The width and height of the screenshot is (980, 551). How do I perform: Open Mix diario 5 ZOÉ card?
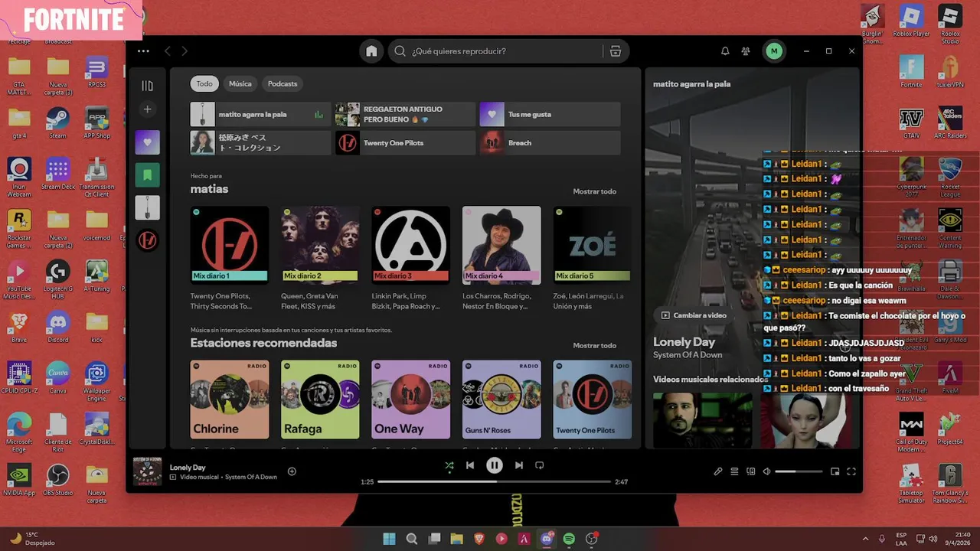tap(593, 258)
